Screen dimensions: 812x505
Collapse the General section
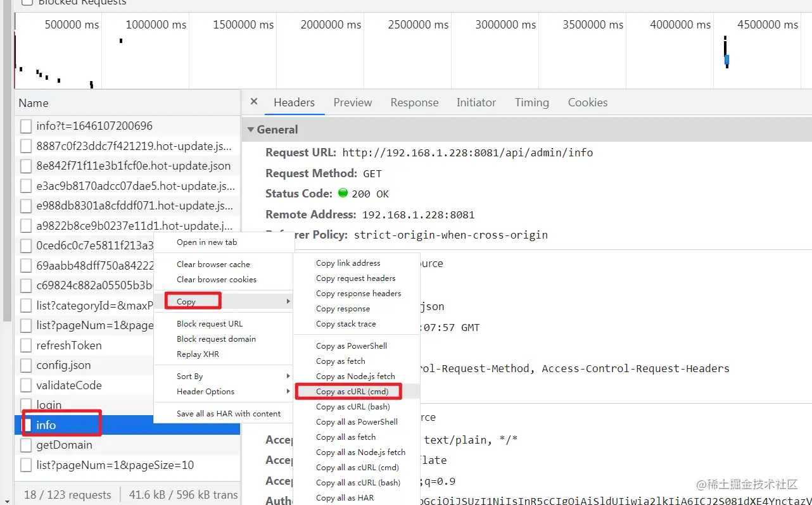pyautogui.click(x=251, y=130)
